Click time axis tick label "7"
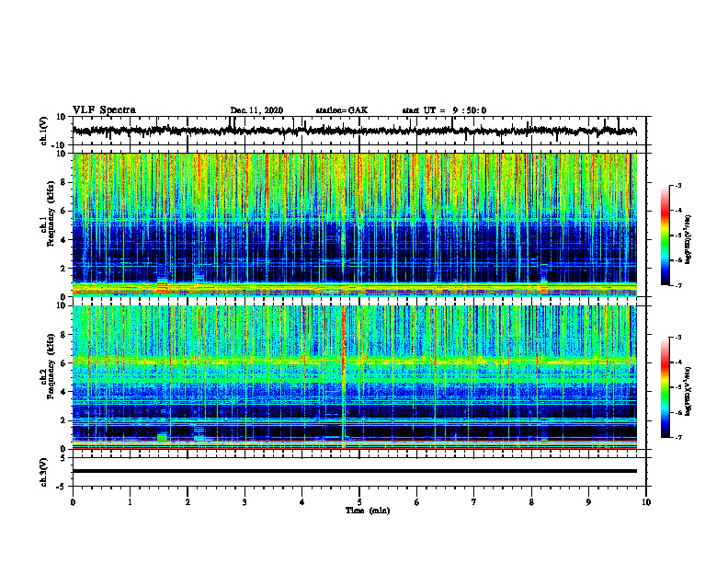728x563 pixels. coord(474,501)
